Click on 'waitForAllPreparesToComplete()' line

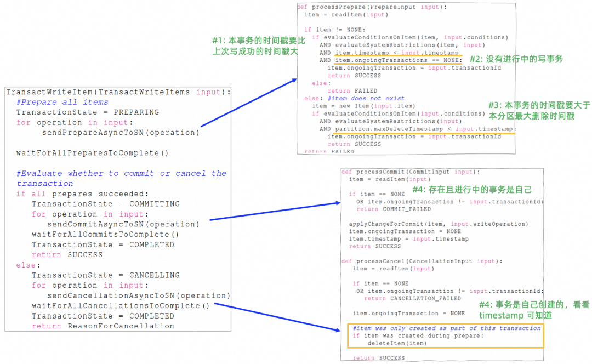click(x=93, y=153)
